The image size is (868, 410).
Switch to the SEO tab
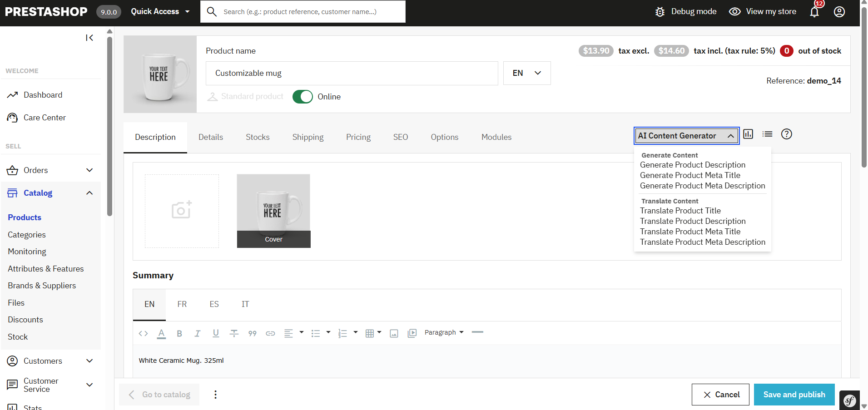pos(401,137)
